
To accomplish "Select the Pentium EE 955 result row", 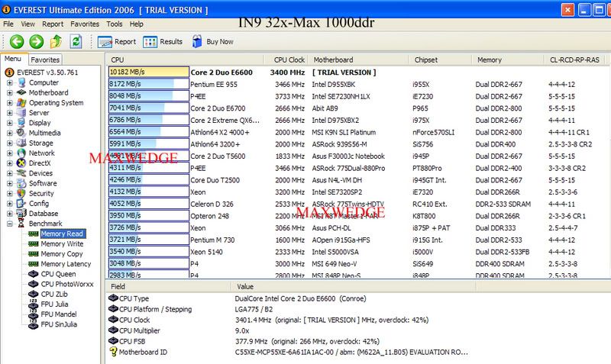I will click(357, 85).
